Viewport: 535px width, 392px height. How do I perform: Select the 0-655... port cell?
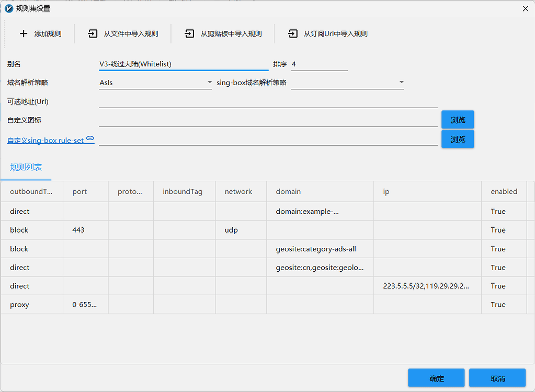(86, 305)
